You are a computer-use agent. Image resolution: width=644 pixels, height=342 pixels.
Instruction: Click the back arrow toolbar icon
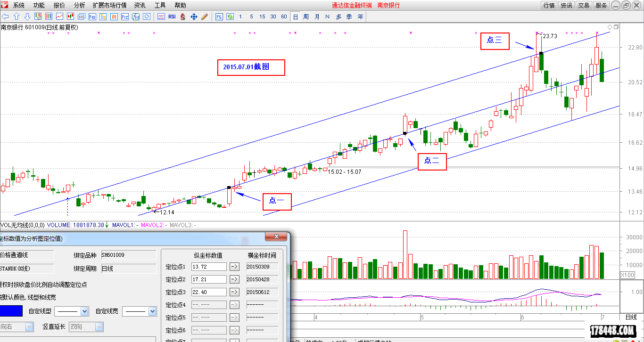6,16
